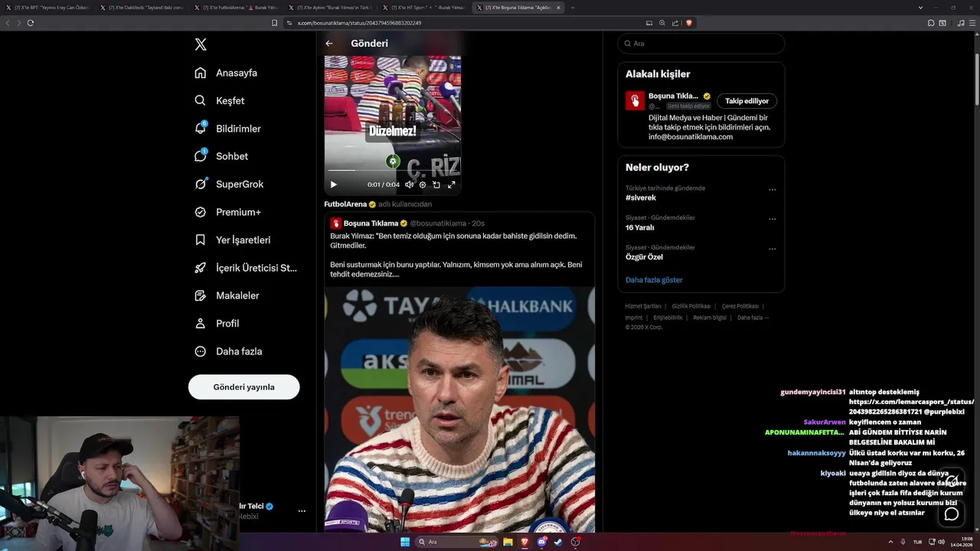Click Takip ediyor button for Boşuna Tıklama
Image resolution: width=980 pixels, height=551 pixels.
(x=747, y=101)
